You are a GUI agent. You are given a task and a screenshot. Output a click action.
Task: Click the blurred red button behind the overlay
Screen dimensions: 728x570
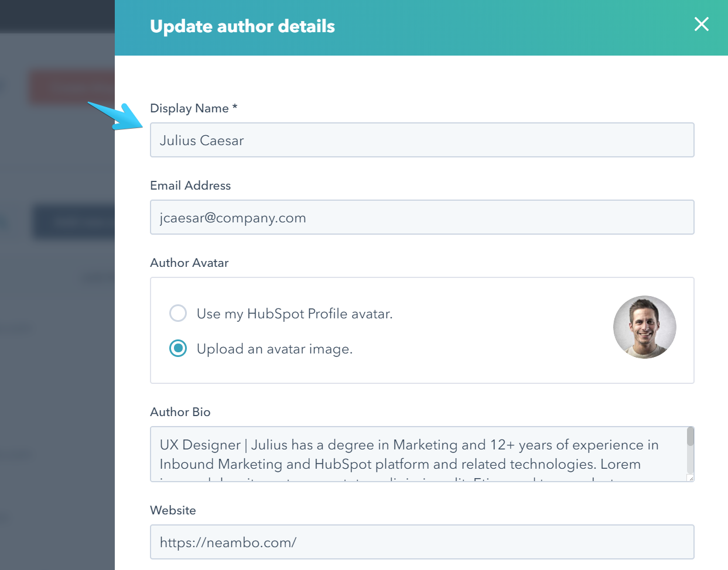coord(71,88)
